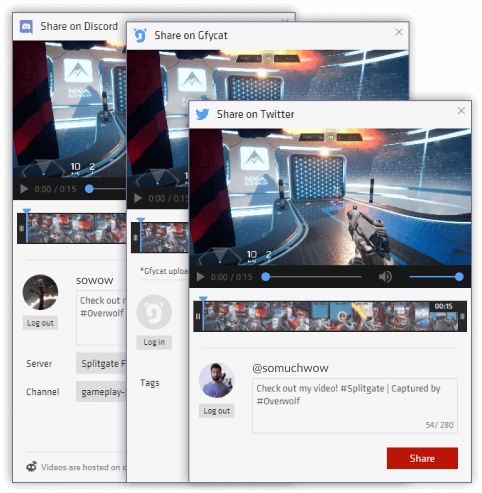Click the 'sowow' Discord username
The height and width of the screenshot is (493, 482).
95,281
